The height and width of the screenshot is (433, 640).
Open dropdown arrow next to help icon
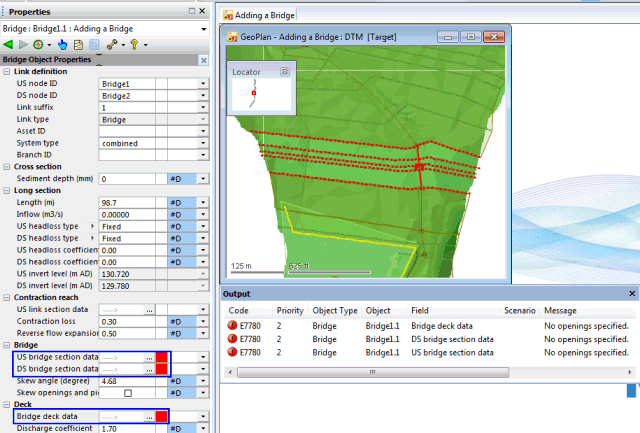tap(145, 44)
